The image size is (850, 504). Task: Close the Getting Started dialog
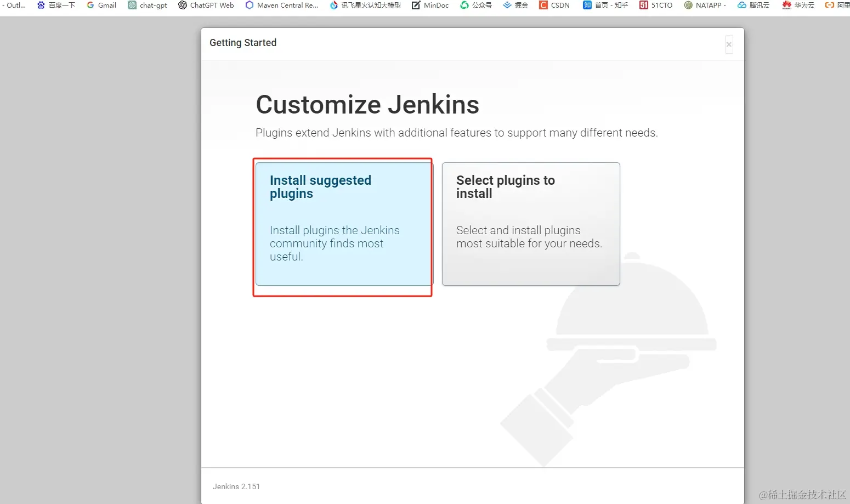click(x=729, y=44)
